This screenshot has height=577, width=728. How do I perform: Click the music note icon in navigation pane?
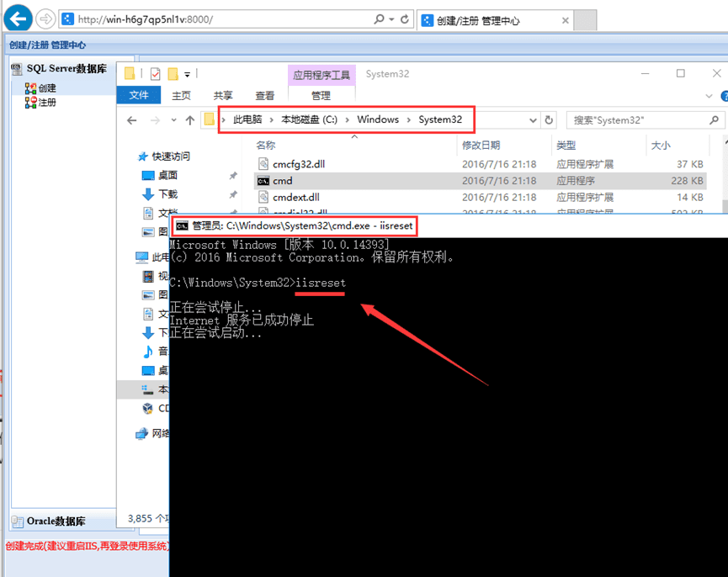click(148, 352)
